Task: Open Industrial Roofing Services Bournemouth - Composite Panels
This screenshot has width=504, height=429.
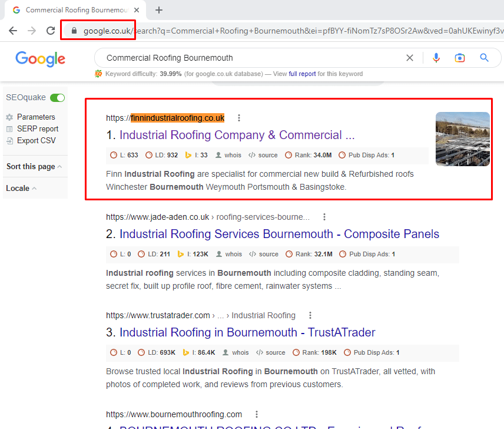Action: [279, 235]
